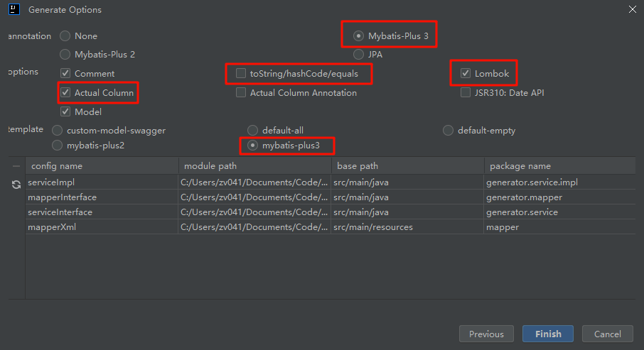Select the serviceInterface config row
Screen dimensions: 644x350
tap(331, 212)
